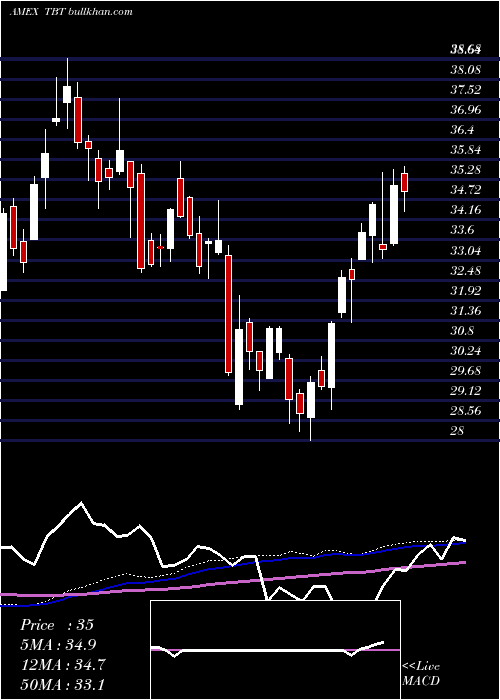
Task: Click the 33.6 price axis label
Action: point(462,230)
